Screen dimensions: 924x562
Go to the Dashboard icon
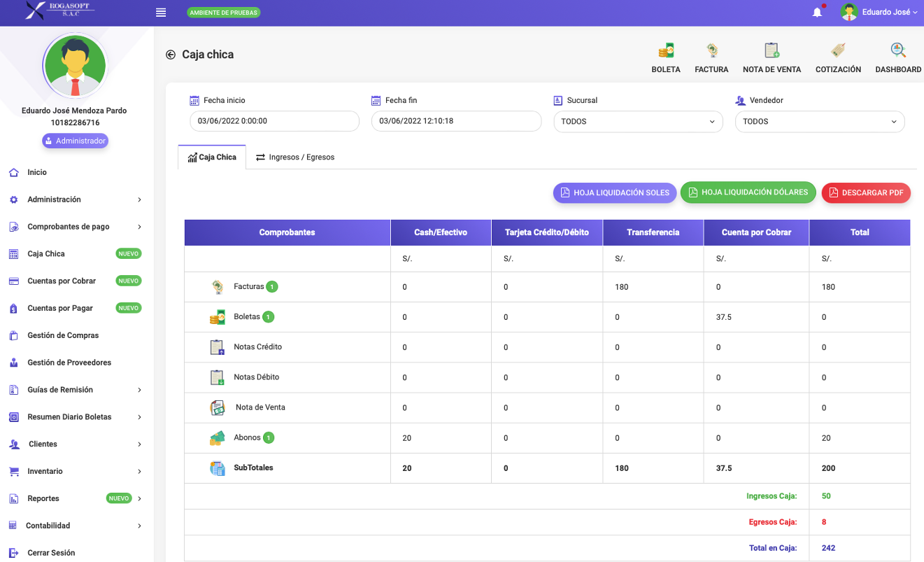[898, 51]
